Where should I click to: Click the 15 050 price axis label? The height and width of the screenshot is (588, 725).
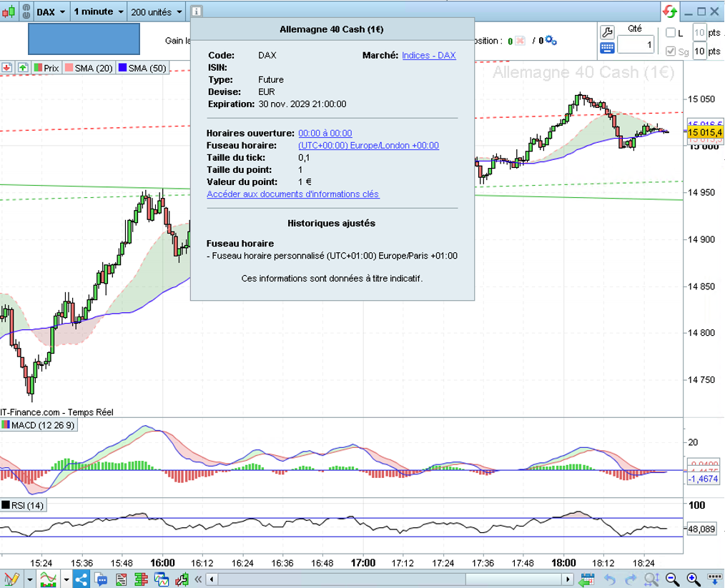[701, 99]
